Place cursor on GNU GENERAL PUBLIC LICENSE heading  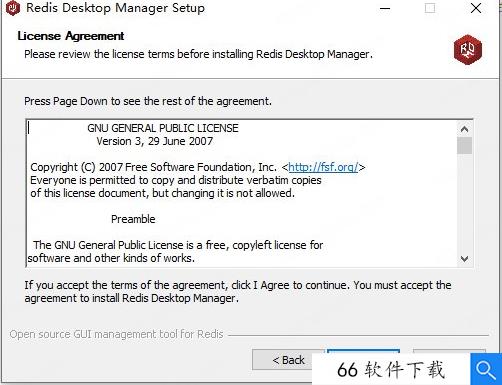tap(163, 128)
